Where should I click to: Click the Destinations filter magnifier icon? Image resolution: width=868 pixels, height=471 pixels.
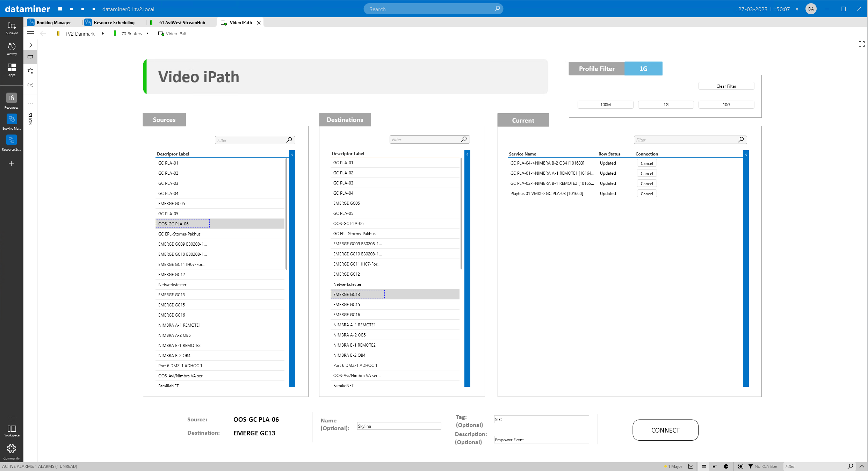[x=464, y=139]
